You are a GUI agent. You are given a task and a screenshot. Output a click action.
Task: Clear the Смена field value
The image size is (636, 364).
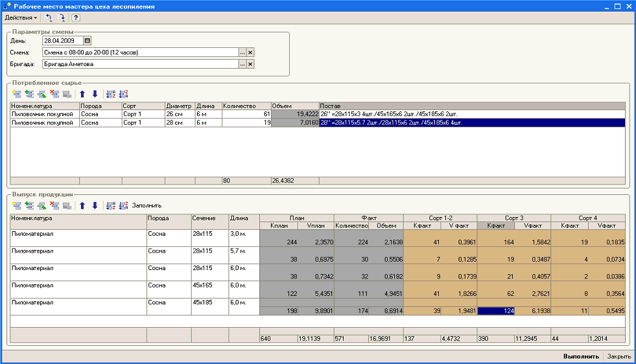coord(250,52)
